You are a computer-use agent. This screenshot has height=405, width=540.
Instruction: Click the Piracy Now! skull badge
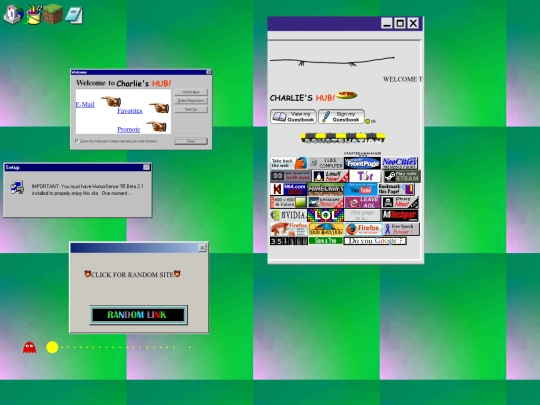[400, 202]
